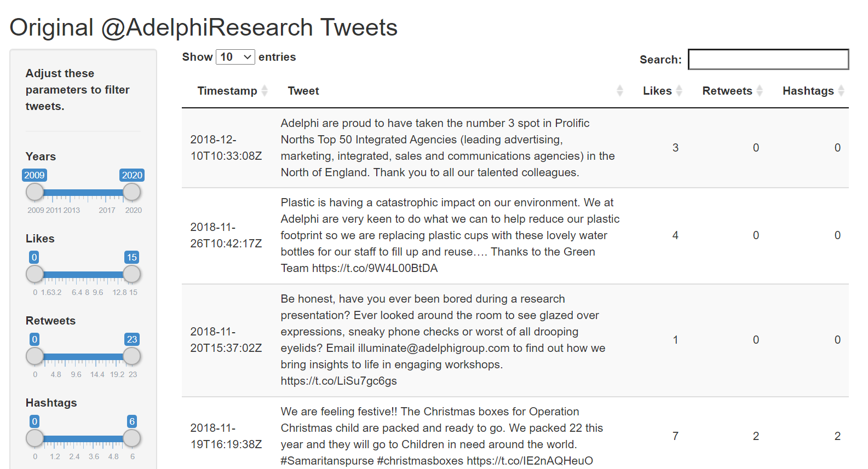Click the Years slider right handle

coord(131,192)
